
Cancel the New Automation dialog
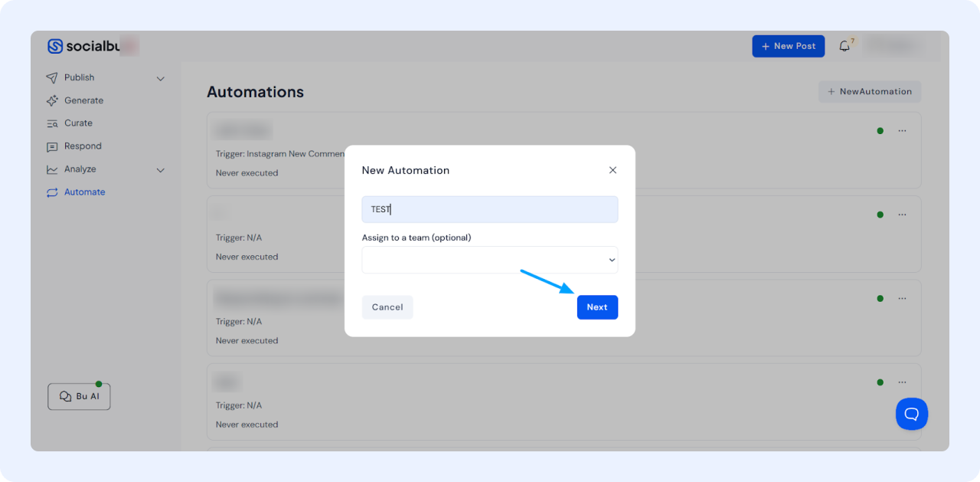387,307
